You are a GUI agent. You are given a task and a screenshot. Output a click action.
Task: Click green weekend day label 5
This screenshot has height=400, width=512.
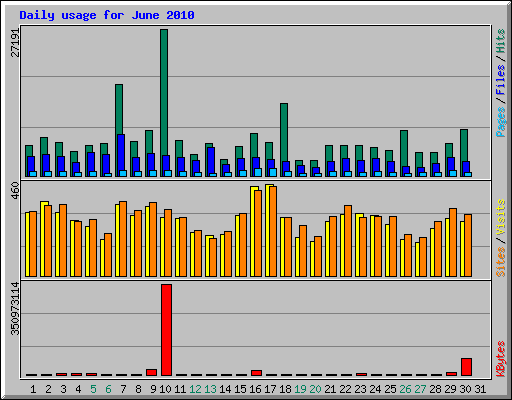(93, 389)
